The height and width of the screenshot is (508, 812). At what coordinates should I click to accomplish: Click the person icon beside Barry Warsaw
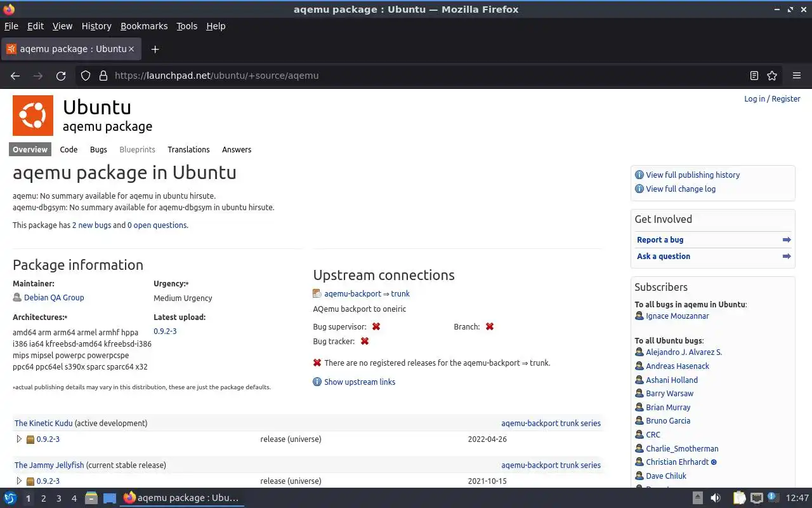[639, 393]
